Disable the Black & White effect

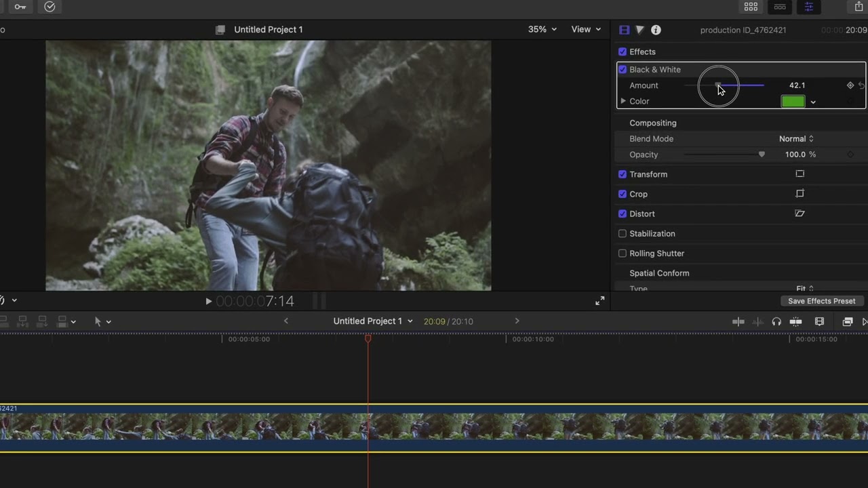pyautogui.click(x=623, y=70)
